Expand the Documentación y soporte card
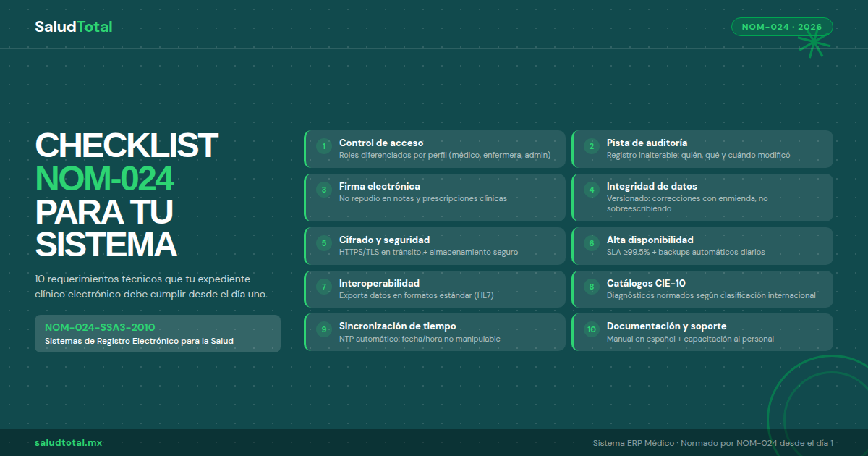 (702, 332)
